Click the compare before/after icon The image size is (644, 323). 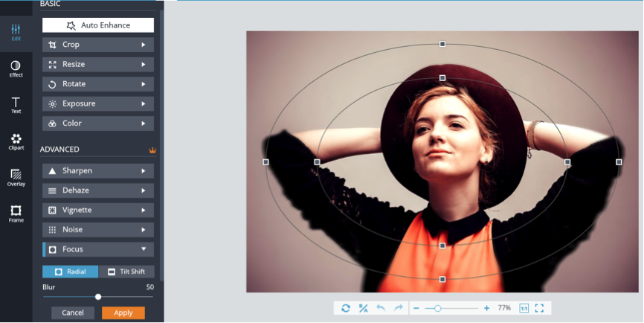tap(364, 308)
